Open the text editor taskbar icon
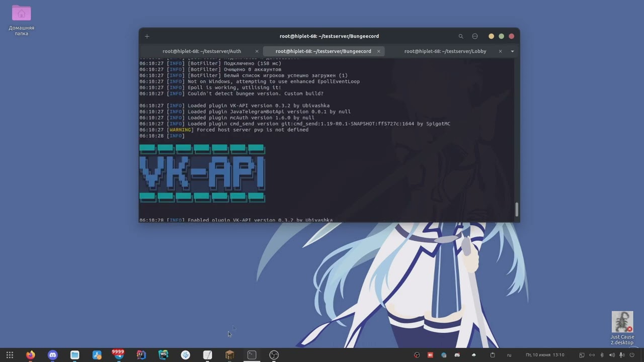Image resolution: width=644 pixels, height=362 pixels. [208, 355]
